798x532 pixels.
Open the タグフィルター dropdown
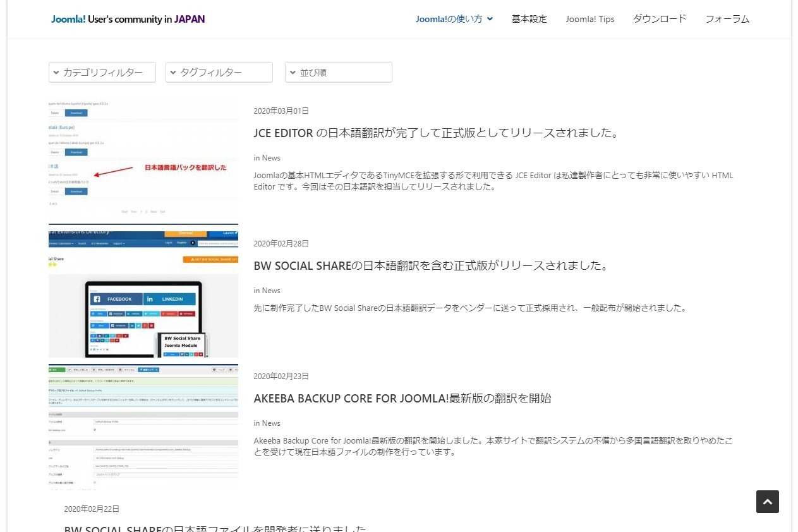(x=219, y=72)
